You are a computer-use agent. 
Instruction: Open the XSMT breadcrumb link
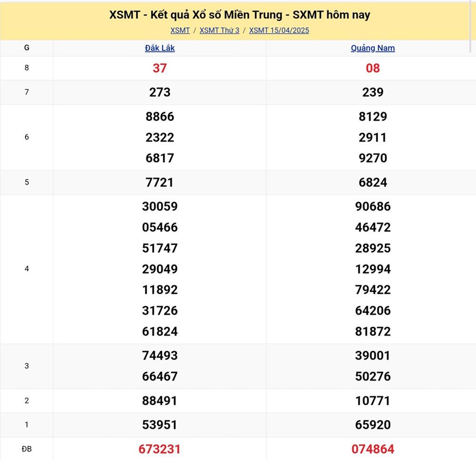tap(180, 30)
